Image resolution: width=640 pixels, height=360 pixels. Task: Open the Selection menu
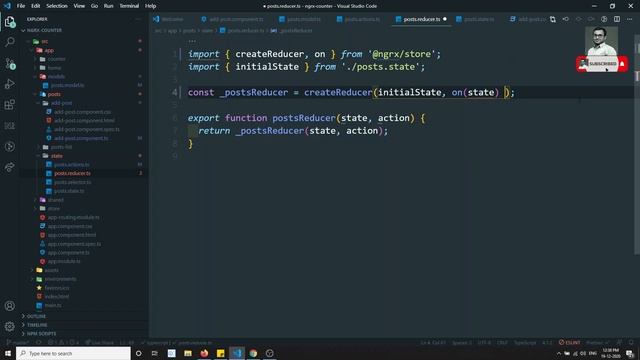point(57,6)
